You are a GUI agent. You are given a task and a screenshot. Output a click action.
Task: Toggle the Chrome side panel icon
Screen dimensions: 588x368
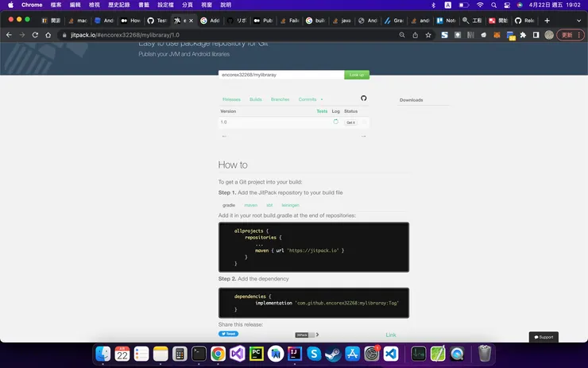point(536,35)
